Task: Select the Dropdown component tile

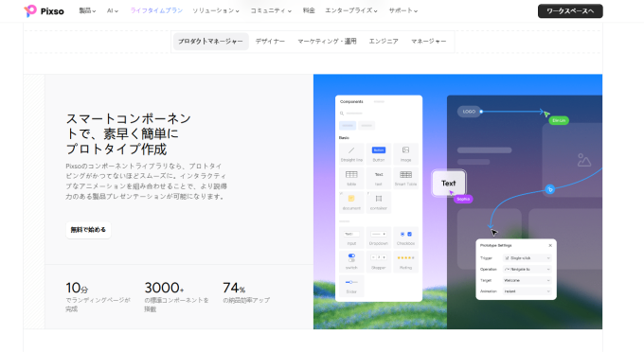Action: (378, 238)
